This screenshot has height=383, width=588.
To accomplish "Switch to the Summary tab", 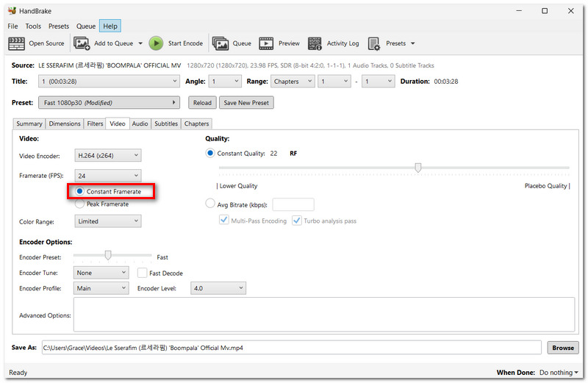I will [29, 124].
